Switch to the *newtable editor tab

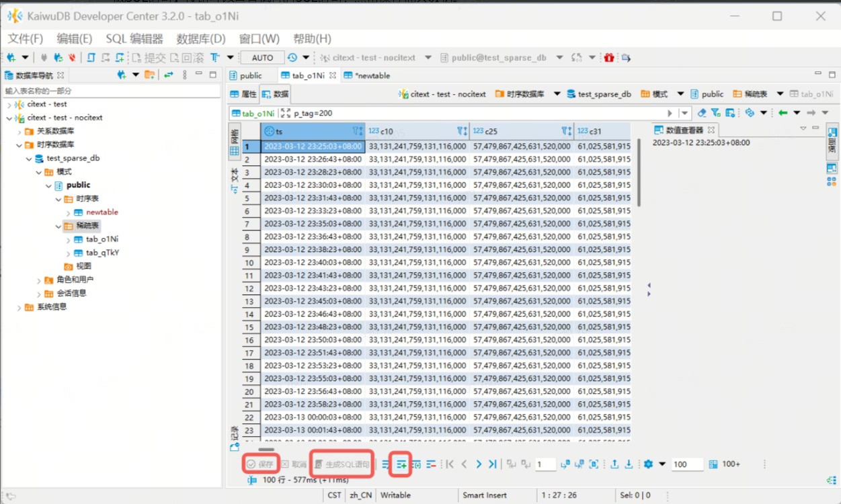tap(366, 75)
